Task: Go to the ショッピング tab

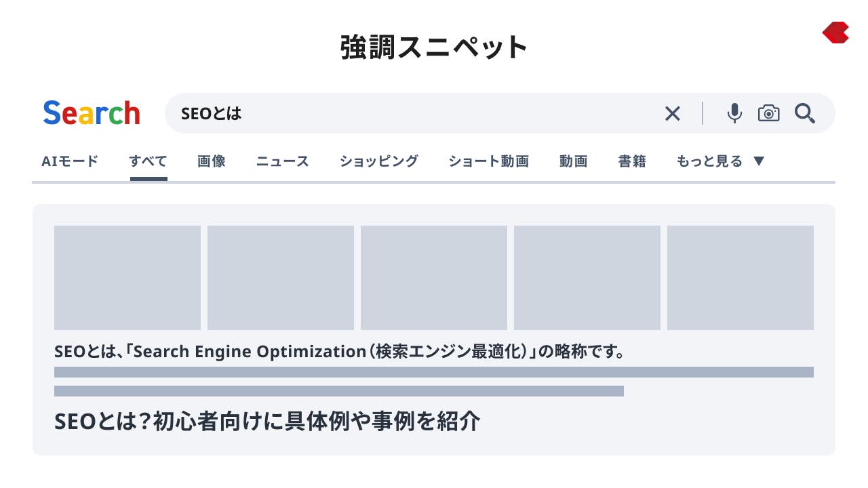Action: pos(379,161)
